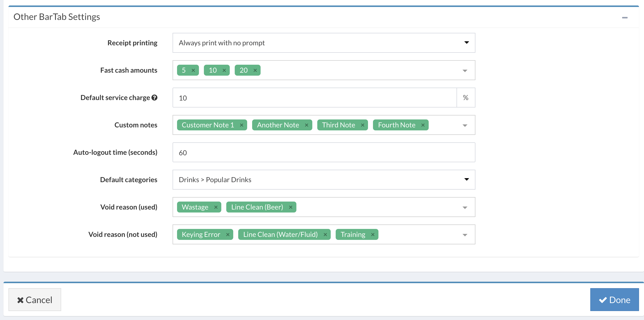Remove the Third Note custom note

click(363, 125)
